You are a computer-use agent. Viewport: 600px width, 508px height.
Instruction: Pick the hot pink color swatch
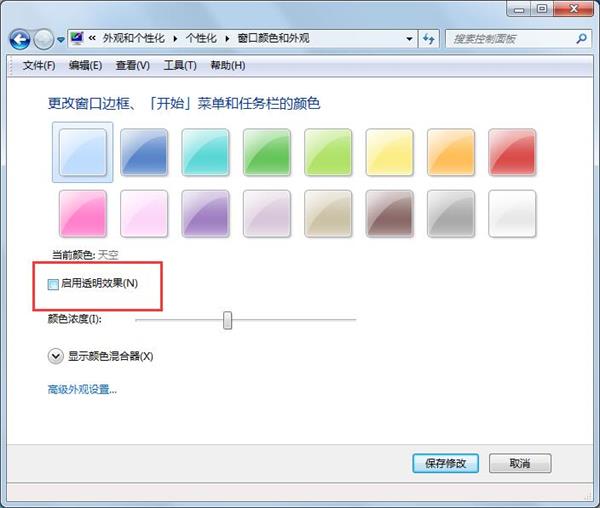click(x=83, y=213)
